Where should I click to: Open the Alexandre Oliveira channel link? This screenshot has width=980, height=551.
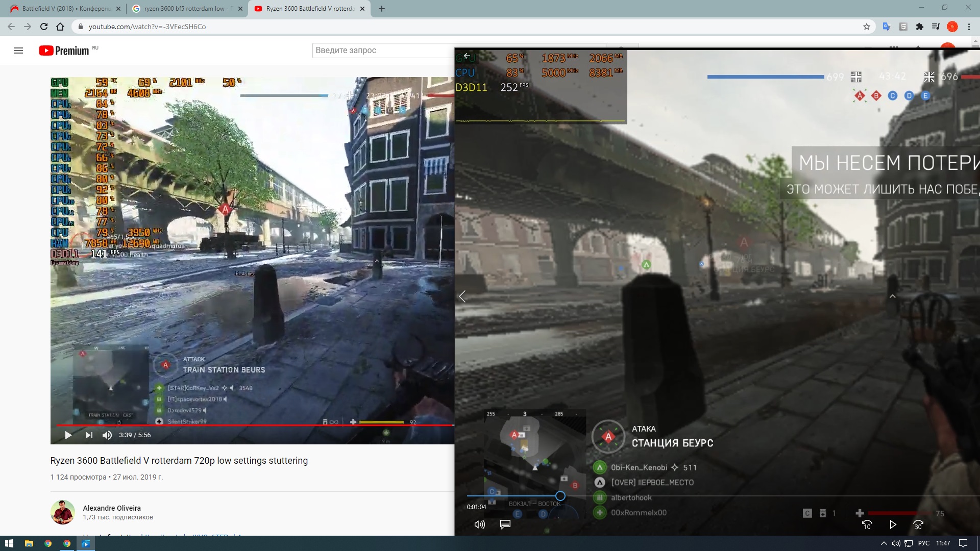tap(112, 508)
